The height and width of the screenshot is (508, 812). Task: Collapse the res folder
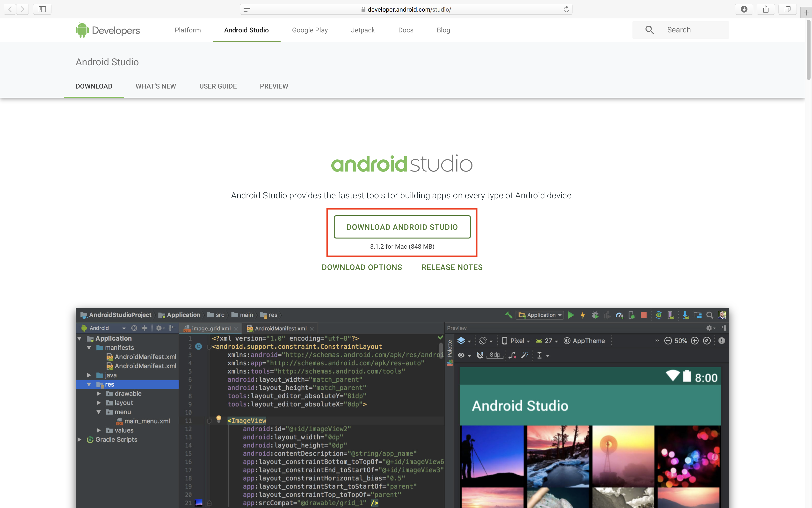coord(89,384)
